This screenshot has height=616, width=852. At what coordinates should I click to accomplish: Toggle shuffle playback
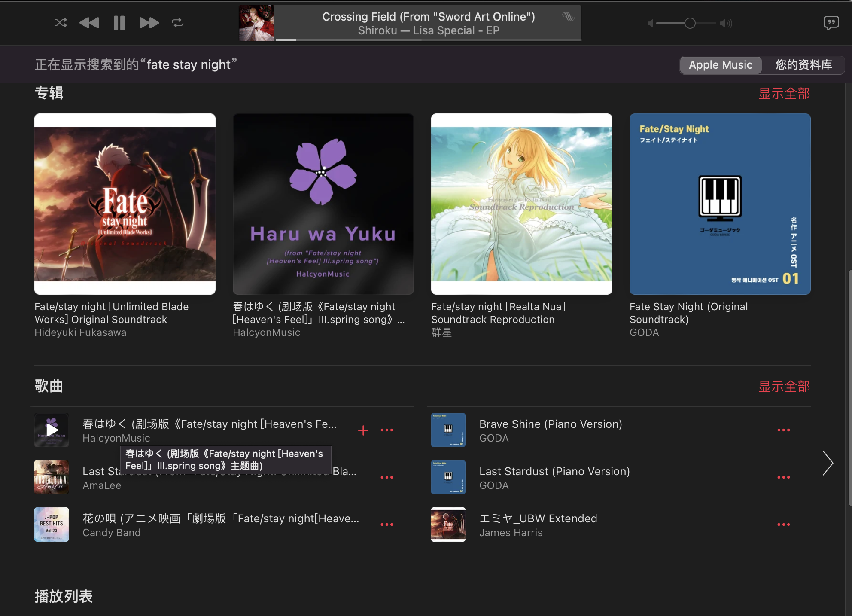click(61, 23)
